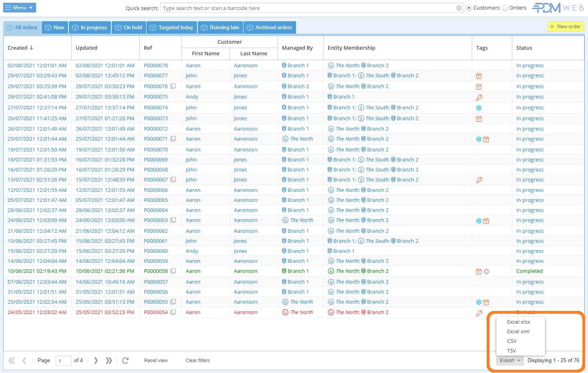Go to the next page of orders

[x=96, y=361]
